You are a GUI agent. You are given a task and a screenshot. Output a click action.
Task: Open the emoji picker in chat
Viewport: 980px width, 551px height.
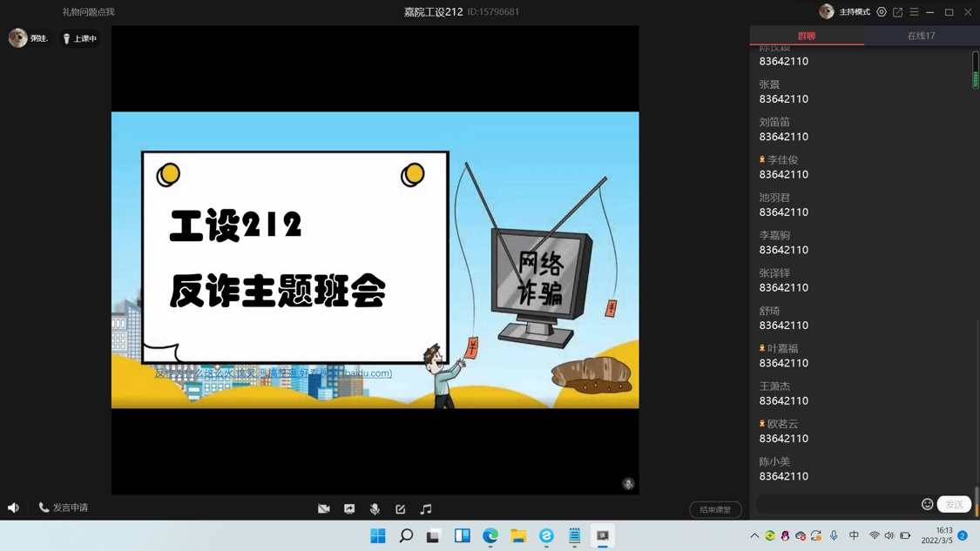coord(927,504)
